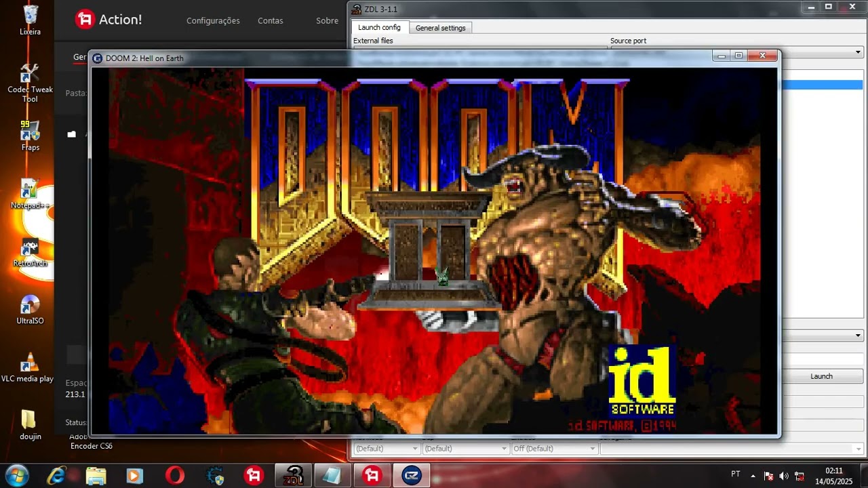Click the External files label in ZDL
Image resolution: width=868 pixels, height=488 pixels.
[x=373, y=41]
